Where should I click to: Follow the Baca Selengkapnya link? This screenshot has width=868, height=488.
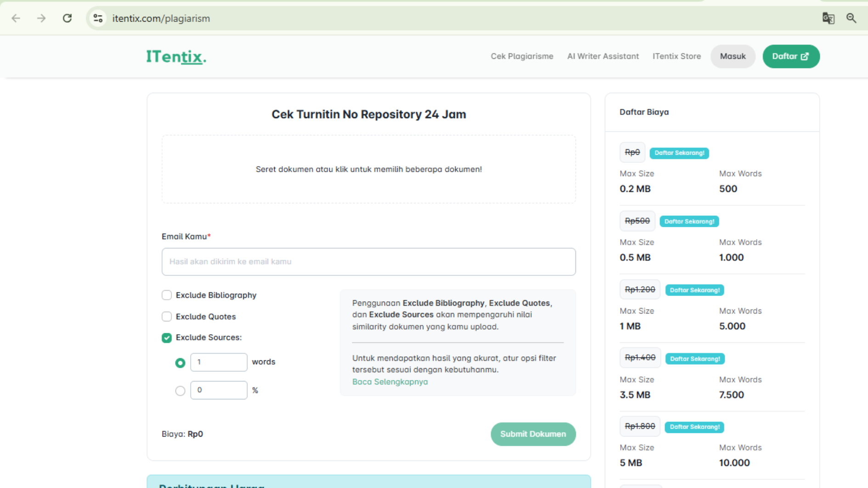390,382
